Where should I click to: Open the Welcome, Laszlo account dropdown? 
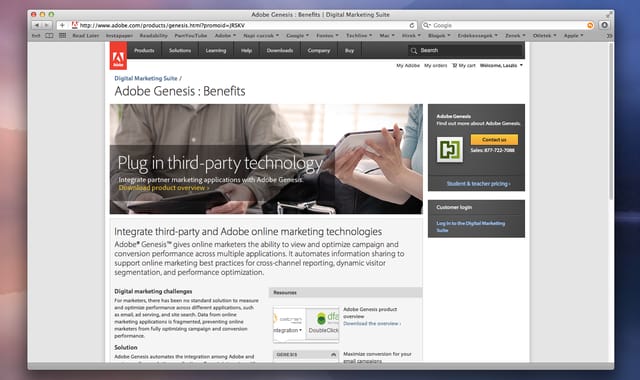click(x=501, y=65)
